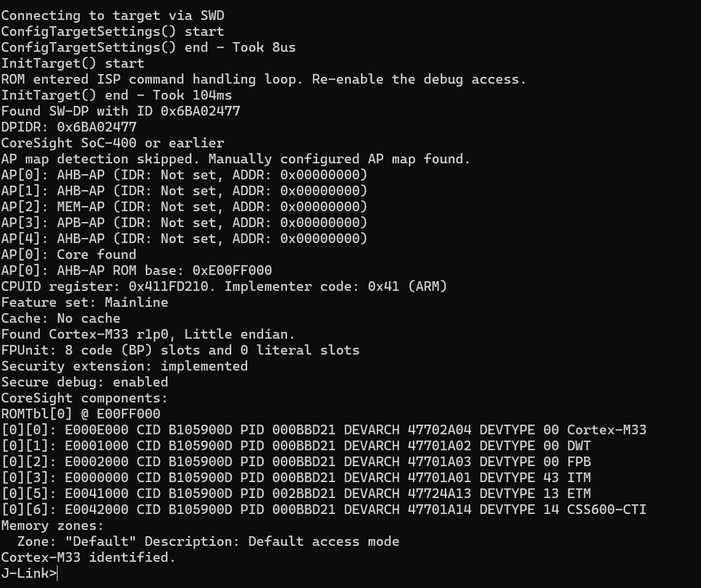Image resolution: width=701 pixels, height=588 pixels.
Task: Click the DPIDR value 0x6BA02477
Action: tap(97, 127)
